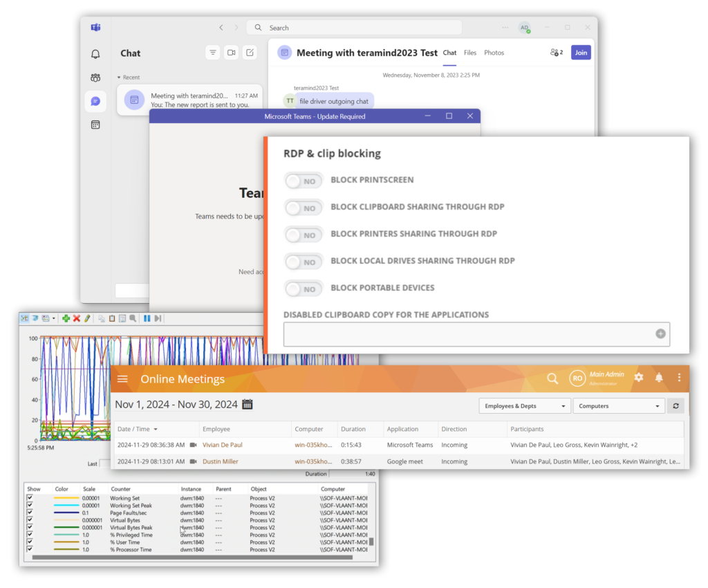This screenshot has width=708, height=588.
Task: Open the date range calendar icon
Action: (248, 405)
